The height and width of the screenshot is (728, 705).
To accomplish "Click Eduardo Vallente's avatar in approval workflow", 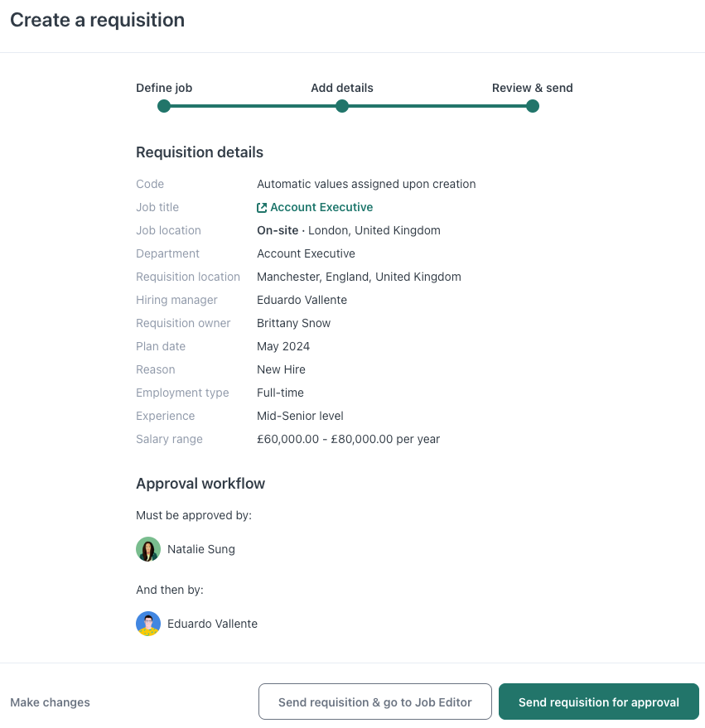I will pyautogui.click(x=148, y=624).
